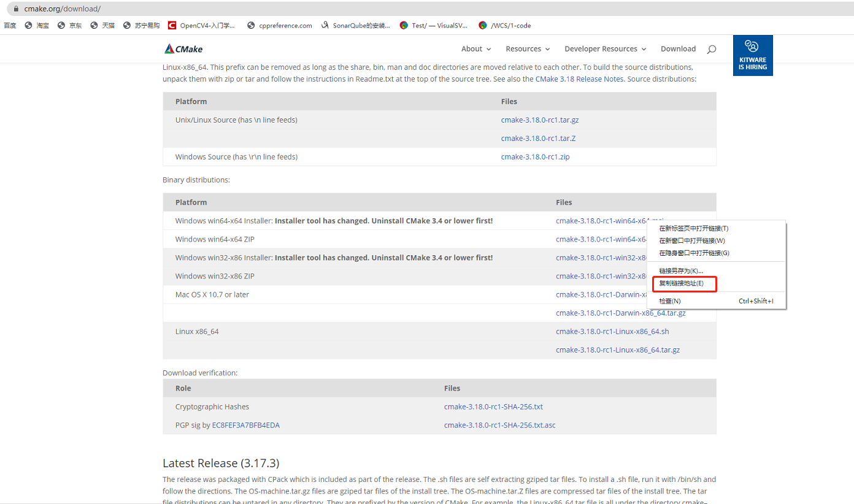Open the EC8FEF3A7BFB4EDA PGP key link
This screenshot has width=854, height=504.
coord(245,425)
